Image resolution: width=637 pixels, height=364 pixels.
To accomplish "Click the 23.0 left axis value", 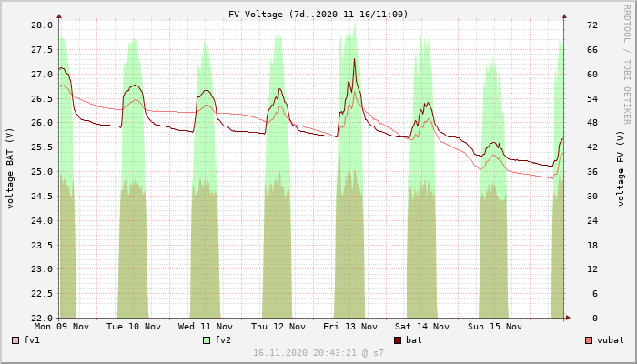I will point(42,269).
